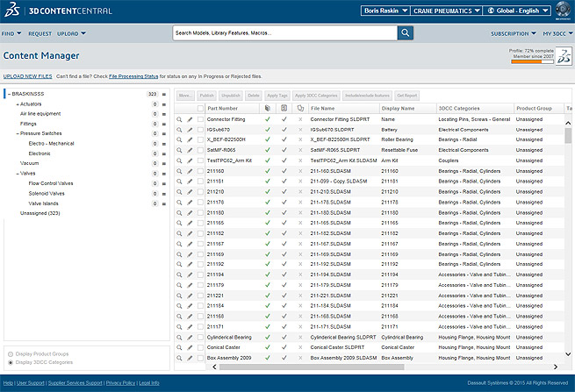This screenshot has width=575, height=392.
Task: Click the pencil icon for 211160 row
Action: coord(190,171)
